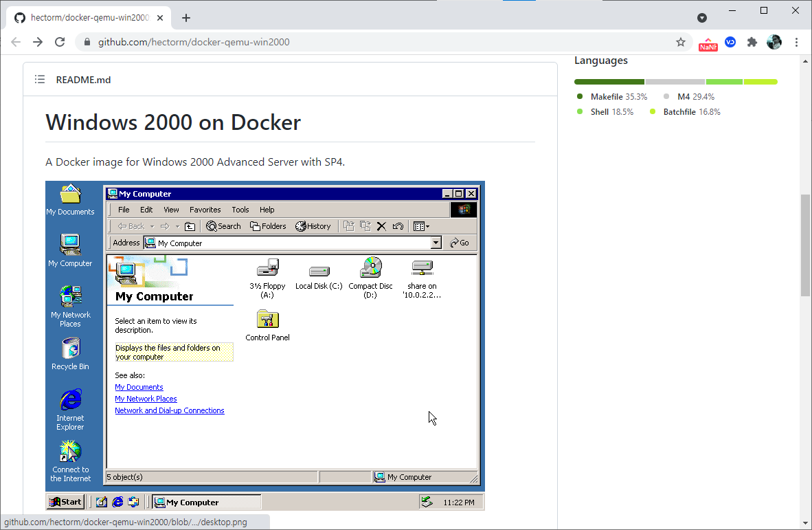
Task: Open the Edit menu in My Computer
Action: [146, 210]
